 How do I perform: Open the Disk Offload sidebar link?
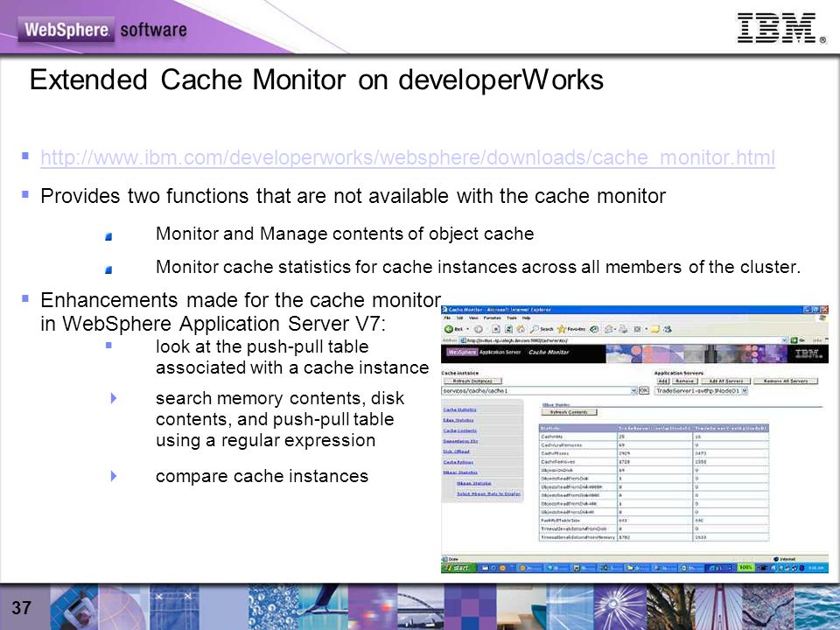click(x=457, y=451)
